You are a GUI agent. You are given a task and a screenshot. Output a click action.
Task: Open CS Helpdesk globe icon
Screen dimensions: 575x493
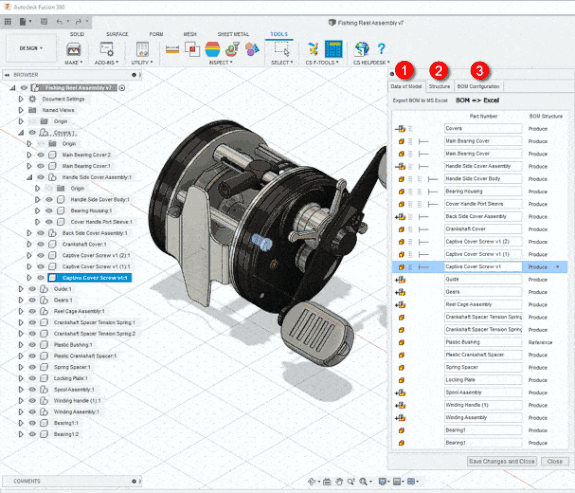(362, 49)
